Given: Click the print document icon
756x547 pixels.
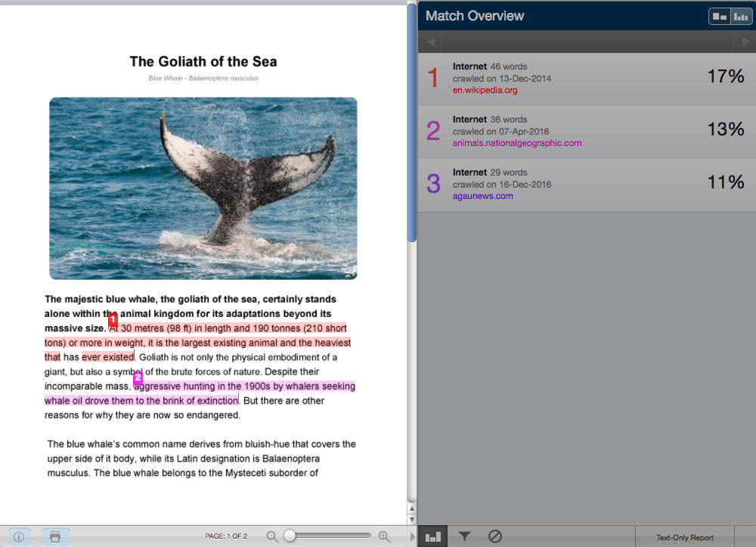Looking at the screenshot, I should 55,537.
